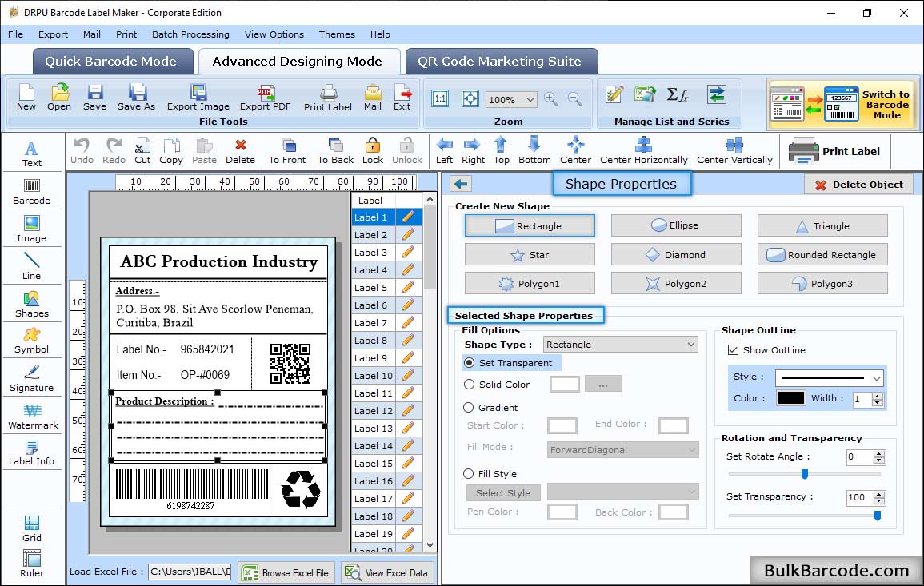Decrease the Set Transparency value
924x586 pixels.
879,501
